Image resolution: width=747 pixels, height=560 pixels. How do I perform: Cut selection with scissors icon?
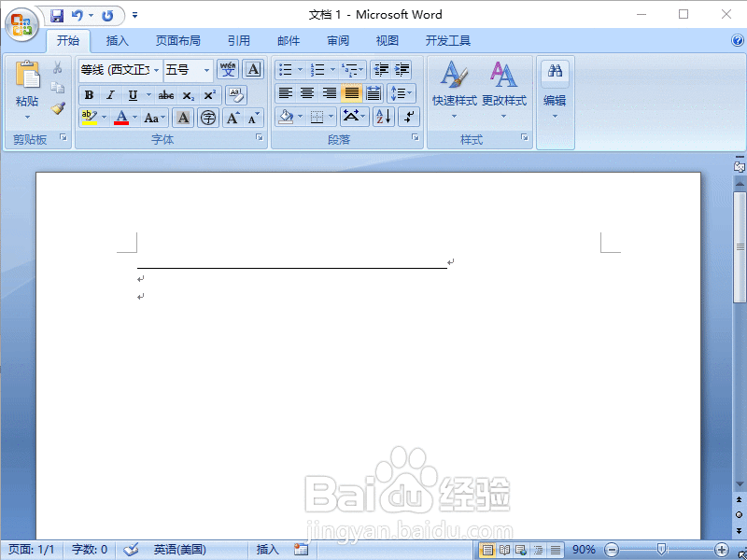tap(58, 67)
